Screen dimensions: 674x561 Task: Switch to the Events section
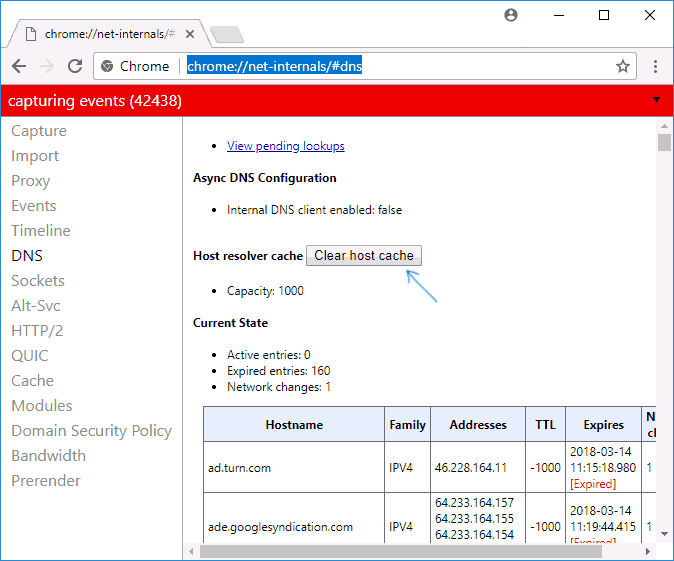[x=34, y=205]
